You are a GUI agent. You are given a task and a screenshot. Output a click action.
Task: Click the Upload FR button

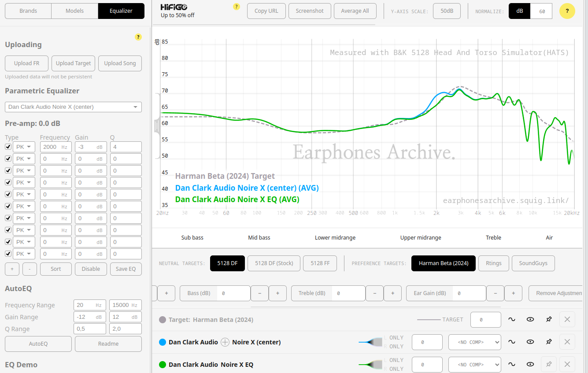(x=26, y=63)
